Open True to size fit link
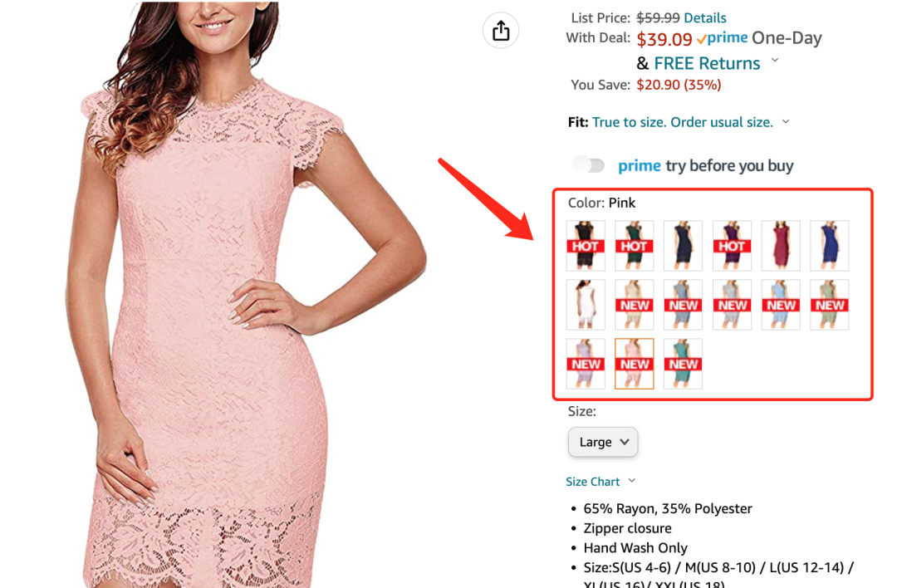The height and width of the screenshot is (588, 897). coord(683,122)
